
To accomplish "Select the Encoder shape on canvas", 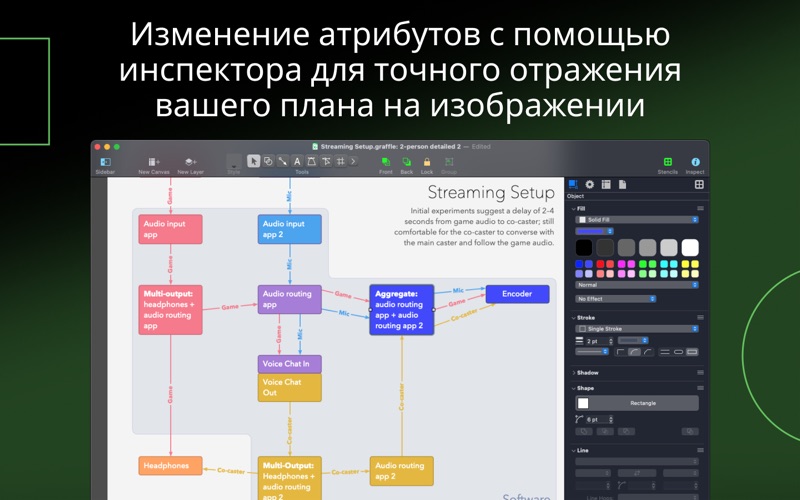I will click(x=517, y=294).
